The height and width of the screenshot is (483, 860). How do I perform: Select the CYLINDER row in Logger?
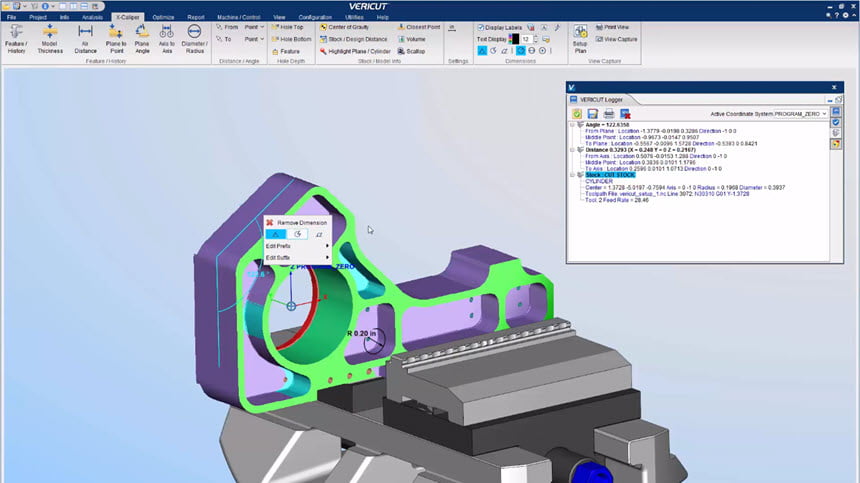coord(598,181)
